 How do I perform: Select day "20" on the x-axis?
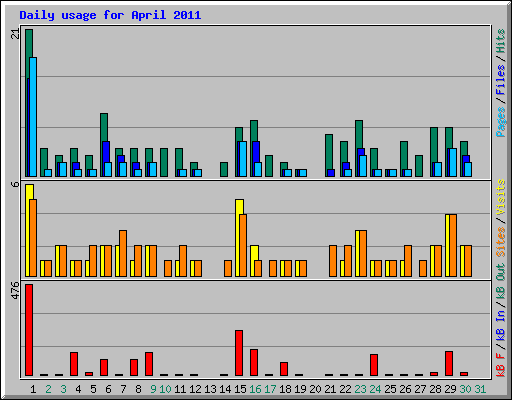click(315, 389)
